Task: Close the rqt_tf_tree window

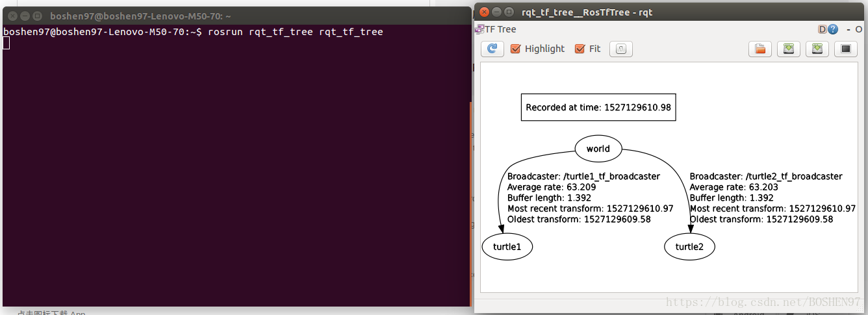Action: 484,12
